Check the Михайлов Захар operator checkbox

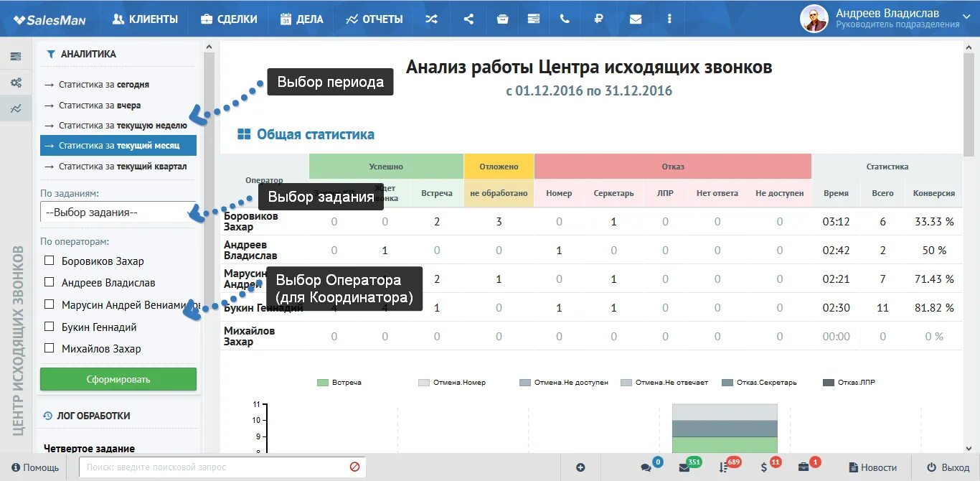50,348
